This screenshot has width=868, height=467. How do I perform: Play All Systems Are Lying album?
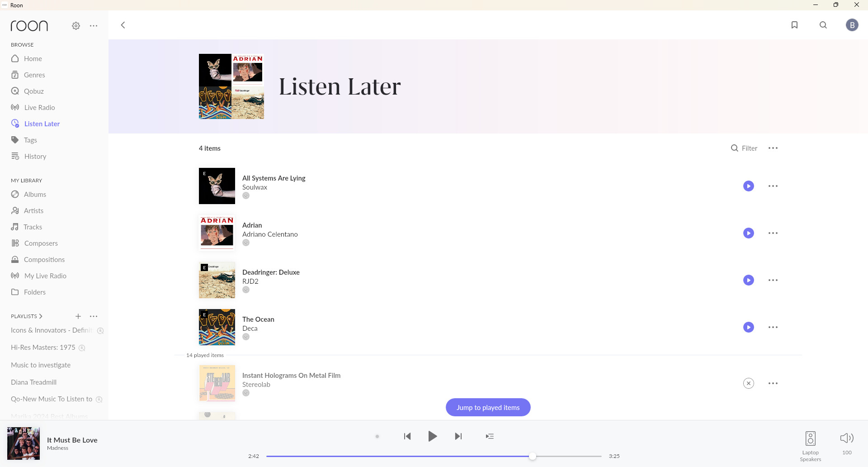click(749, 186)
